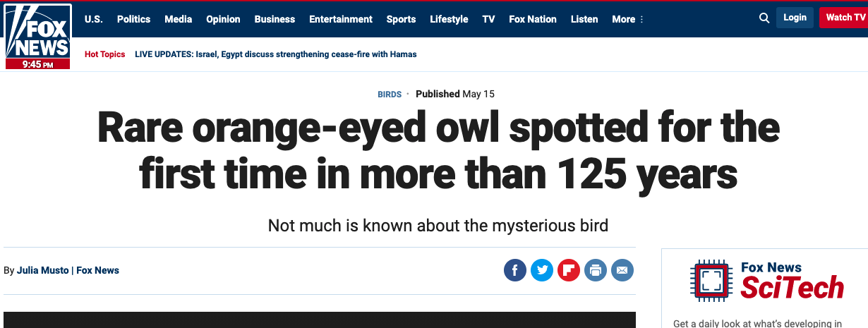Click the Fox News SciTech chip icon

coord(711,281)
